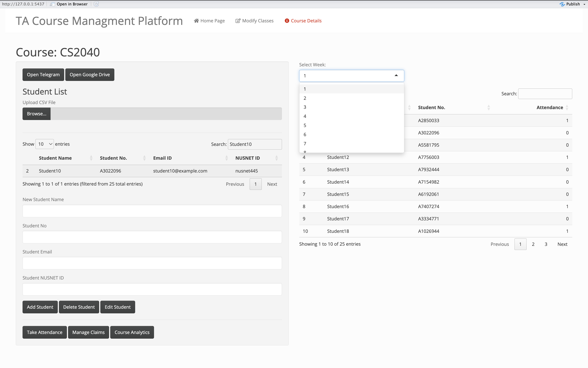
Task: Select week 5 from the list
Action: pos(305,125)
